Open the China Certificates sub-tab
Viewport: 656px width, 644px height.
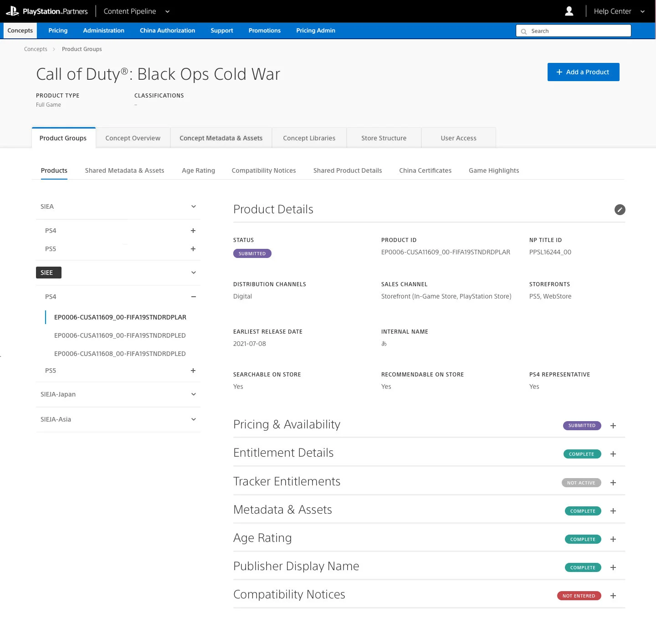click(x=425, y=170)
